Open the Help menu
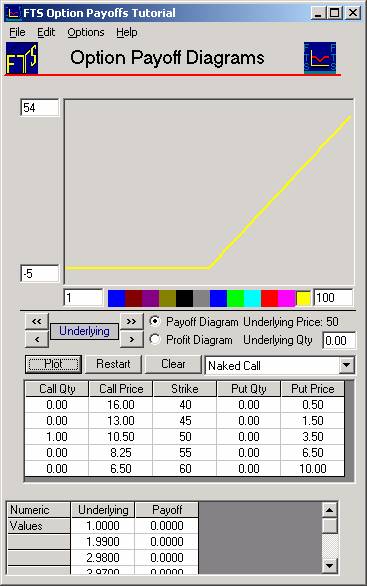The height and width of the screenshot is (586, 367). pyautogui.click(x=127, y=33)
